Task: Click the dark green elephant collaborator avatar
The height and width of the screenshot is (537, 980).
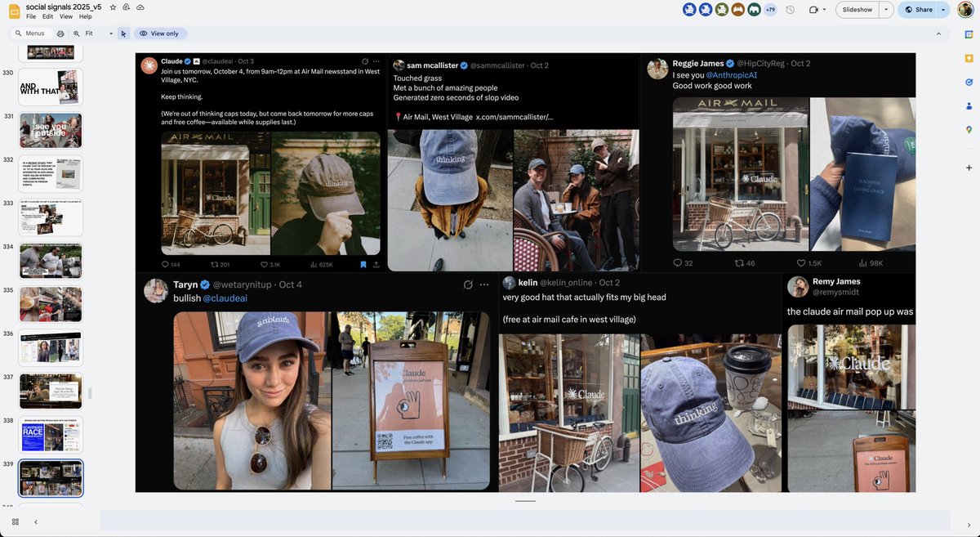Action: click(754, 10)
